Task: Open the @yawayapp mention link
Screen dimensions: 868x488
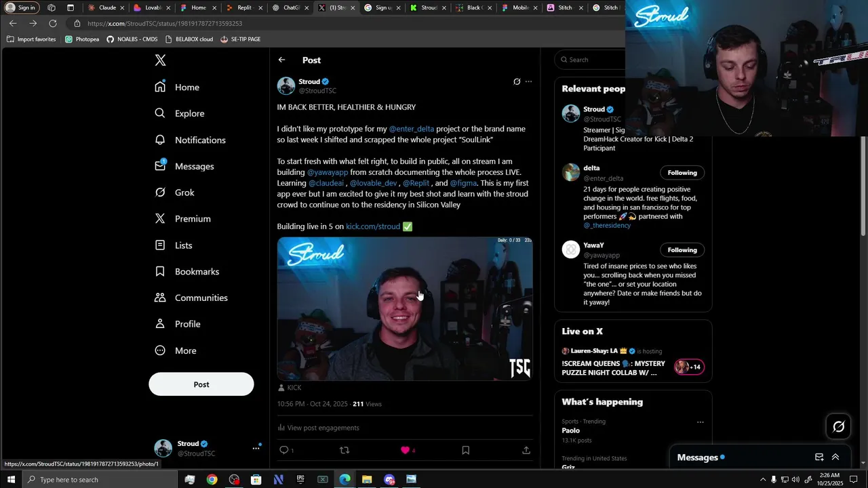Action: [x=328, y=172]
